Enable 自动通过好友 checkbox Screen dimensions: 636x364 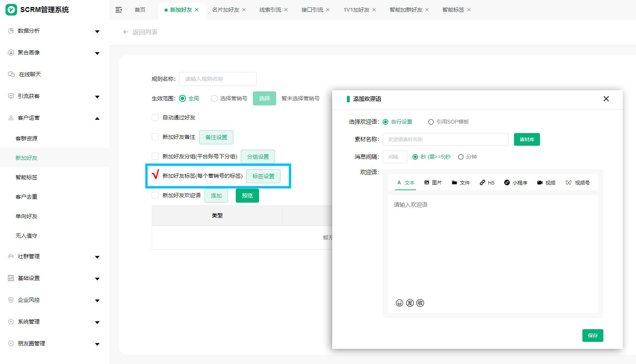[x=155, y=117]
